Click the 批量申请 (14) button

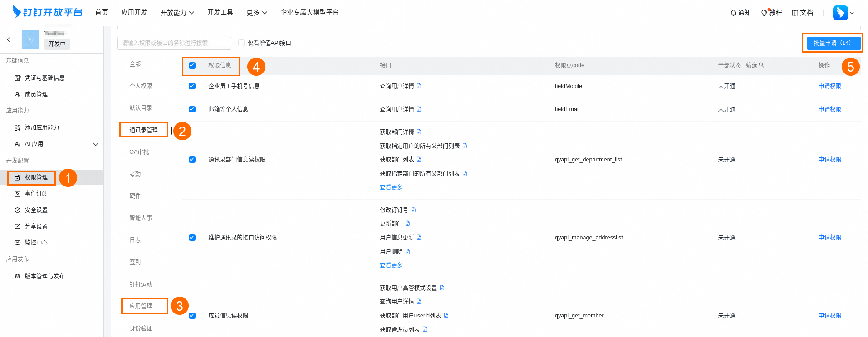tap(832, 43)
